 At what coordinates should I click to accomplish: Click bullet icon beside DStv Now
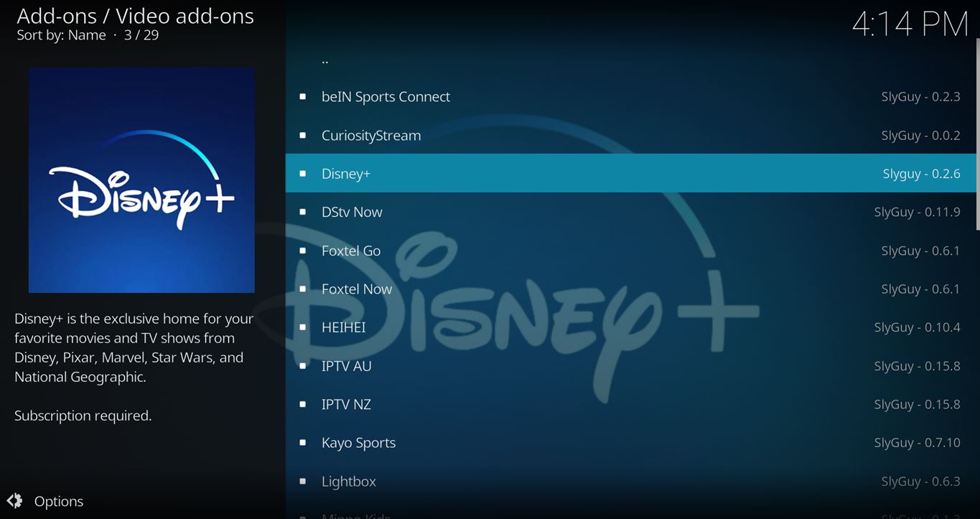[302, 212]
